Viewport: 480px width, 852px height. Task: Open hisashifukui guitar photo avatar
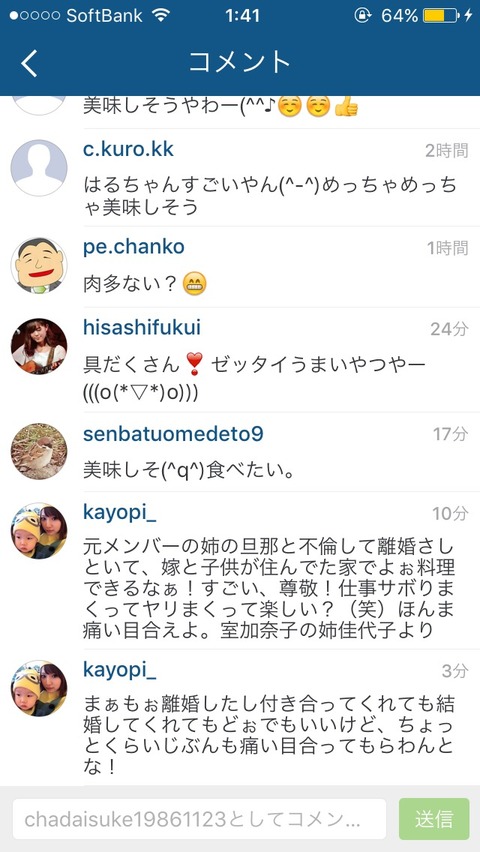click(x=39, y=346)
